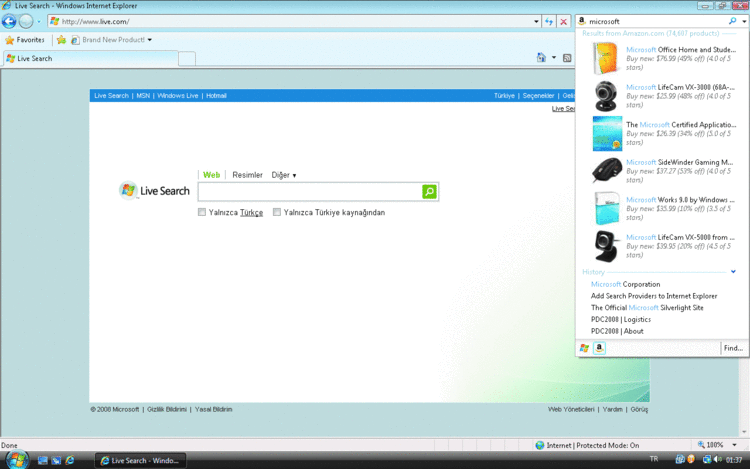Open the Hotmail link

[216, 96]
